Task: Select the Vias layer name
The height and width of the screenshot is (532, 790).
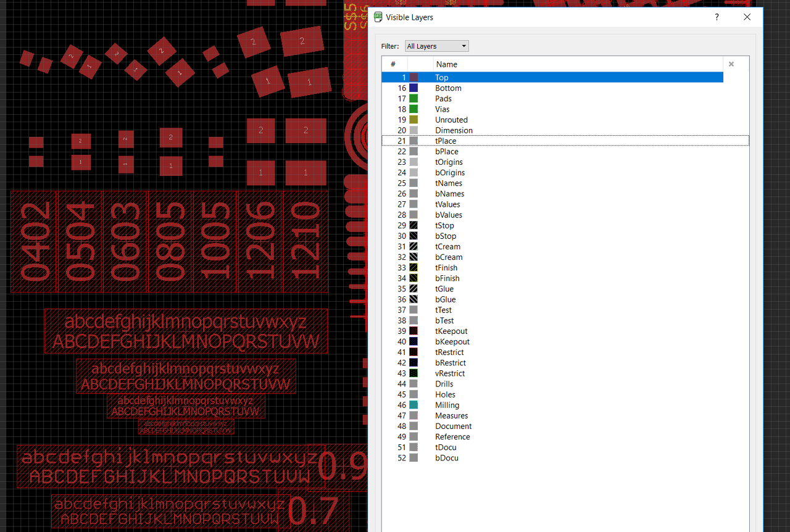Action: point(442,109)
